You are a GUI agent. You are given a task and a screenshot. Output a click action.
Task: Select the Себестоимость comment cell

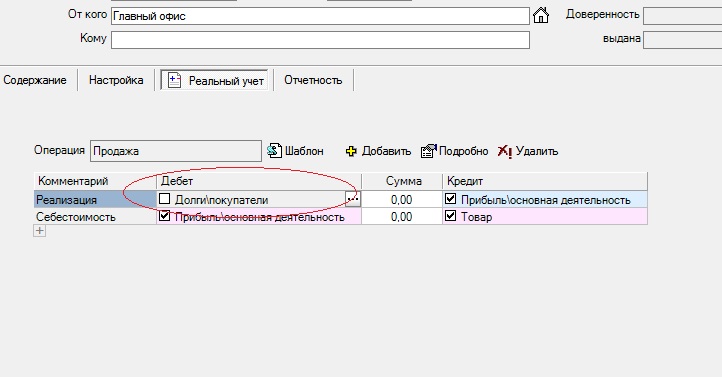pyautogui.click(x=95, y=216)
